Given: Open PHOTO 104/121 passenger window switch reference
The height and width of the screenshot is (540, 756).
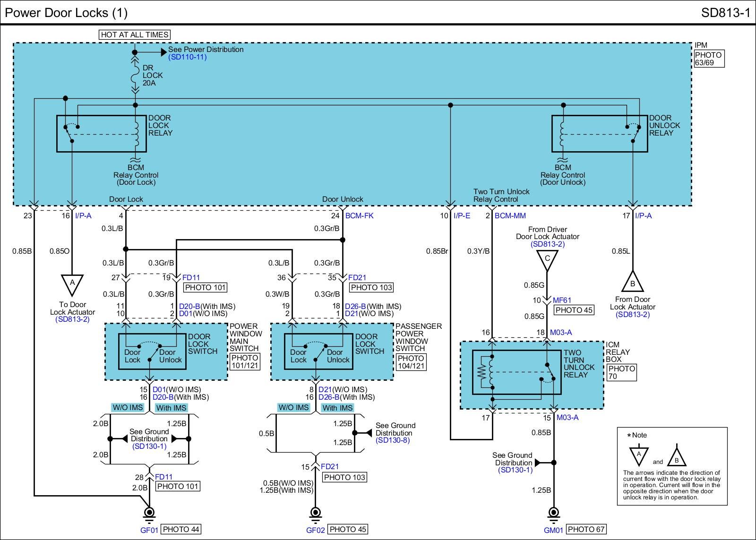Looking at the screenshot, I should (411, 362).
